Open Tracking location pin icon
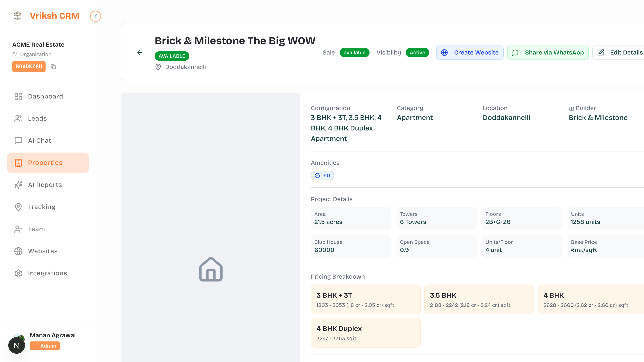The image size is (644, 362). (x=18, y=207)
